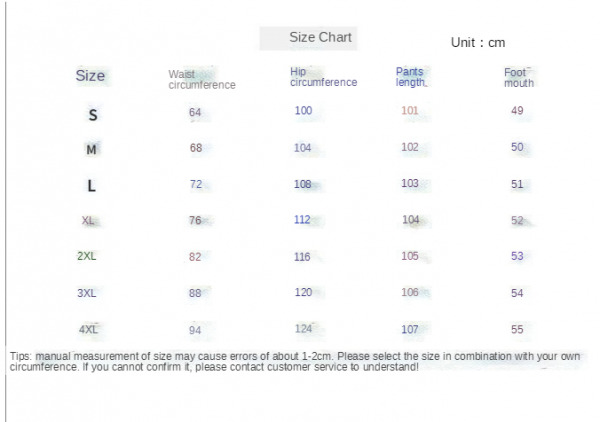
Task: Click the M size row label
Action: point(91,149)
